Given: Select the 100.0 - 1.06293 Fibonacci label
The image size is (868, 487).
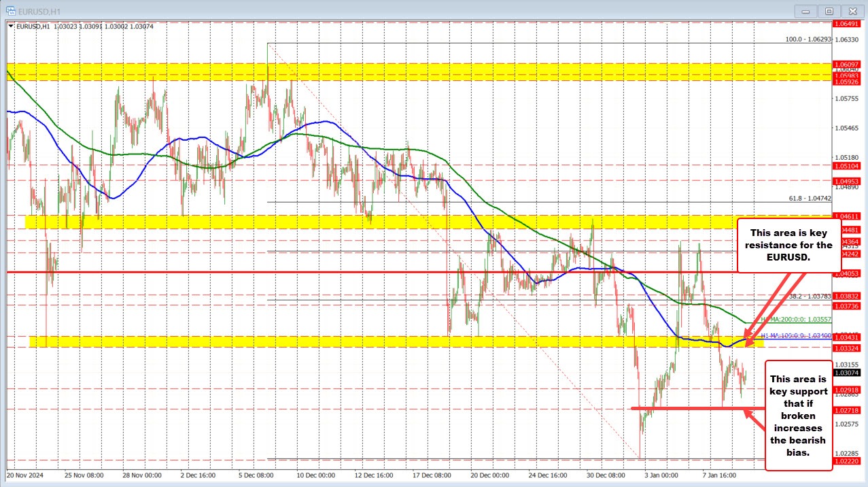Looking at the screenshot, I should [x=808, y=39].
